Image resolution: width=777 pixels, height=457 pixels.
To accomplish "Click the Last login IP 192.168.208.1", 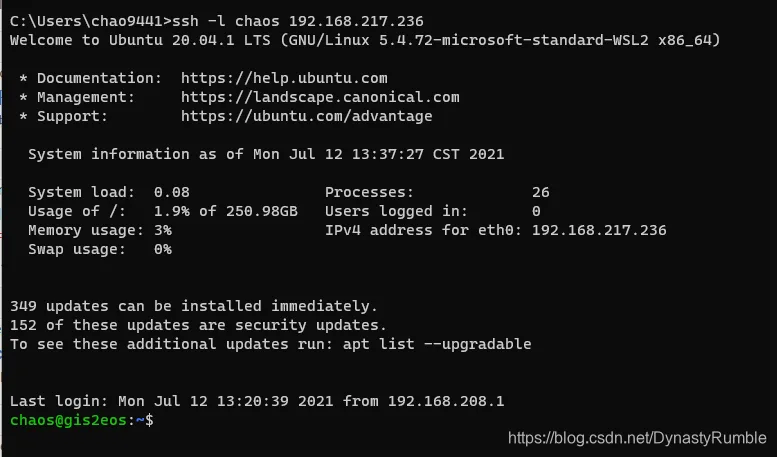I will point(446,401).
